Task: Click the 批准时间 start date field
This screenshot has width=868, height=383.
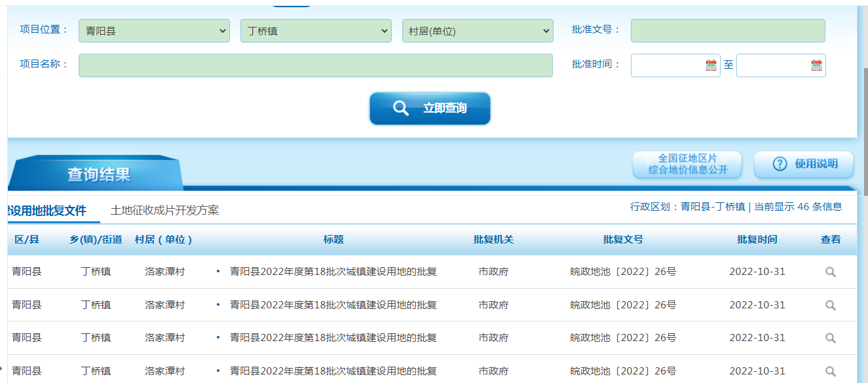Action: tap(667, 65)
